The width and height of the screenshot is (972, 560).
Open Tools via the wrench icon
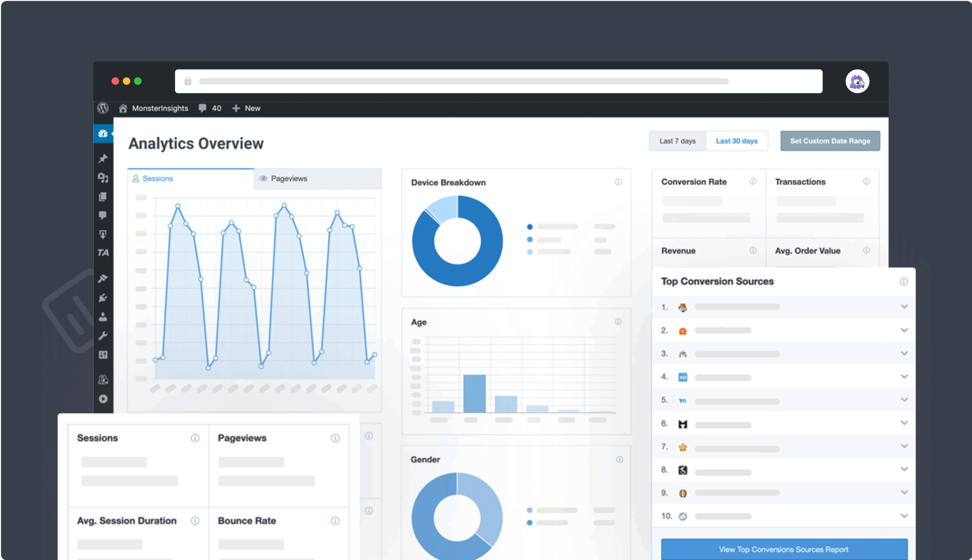coord(103,336)
